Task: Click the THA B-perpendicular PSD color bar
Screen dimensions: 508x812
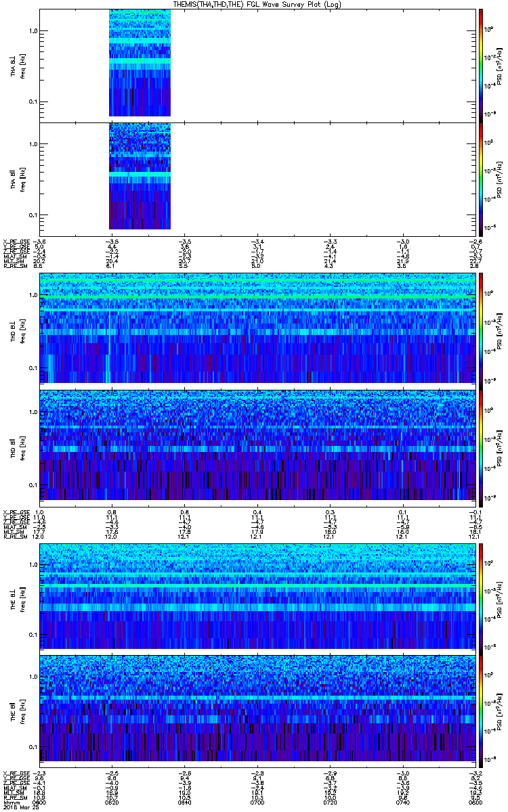Action: (x=481, y=66)
